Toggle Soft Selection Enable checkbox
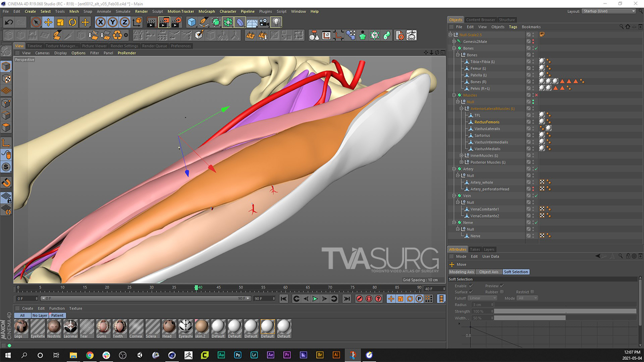644x362 pixels. [x=471, y=286]
